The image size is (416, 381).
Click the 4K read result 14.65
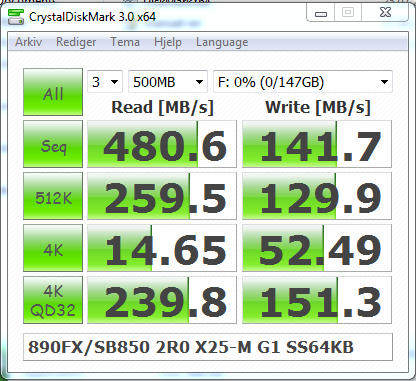(162, 248)
